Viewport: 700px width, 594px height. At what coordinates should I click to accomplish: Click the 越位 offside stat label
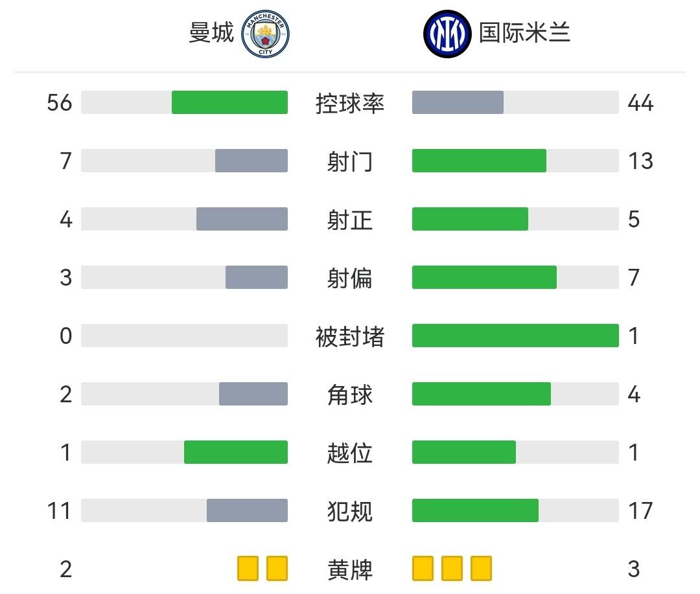click(x=350, y=453)
